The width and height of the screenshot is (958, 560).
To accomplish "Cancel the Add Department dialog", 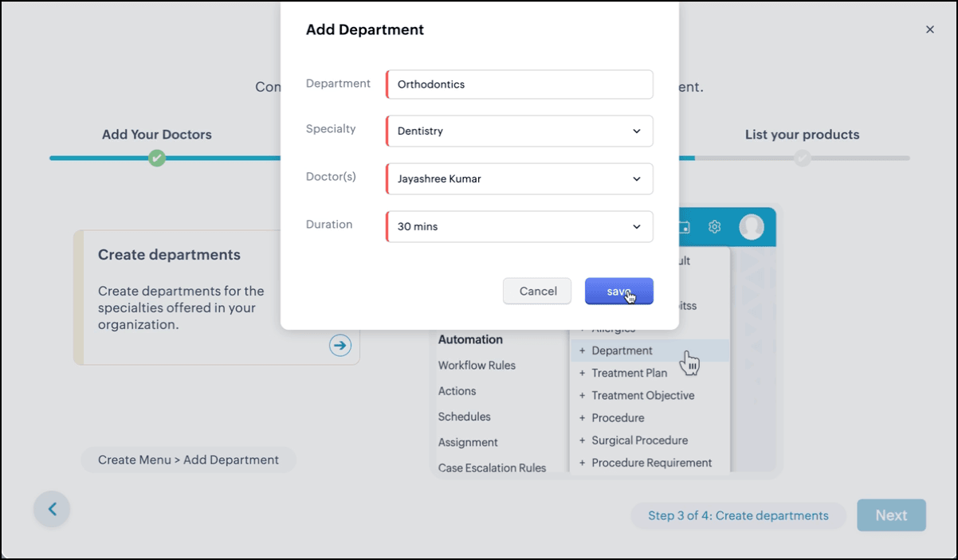I will pos(537,292).
